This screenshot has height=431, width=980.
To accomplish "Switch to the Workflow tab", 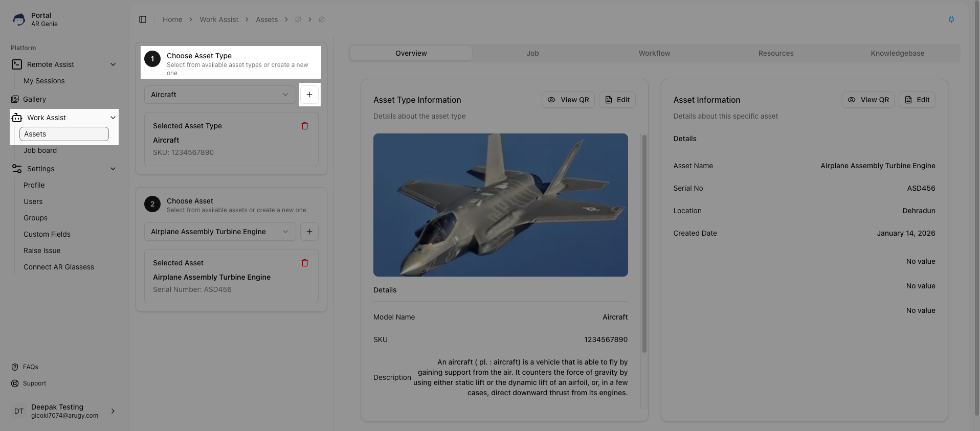I will pyautogui.click(x=654, y=53).
